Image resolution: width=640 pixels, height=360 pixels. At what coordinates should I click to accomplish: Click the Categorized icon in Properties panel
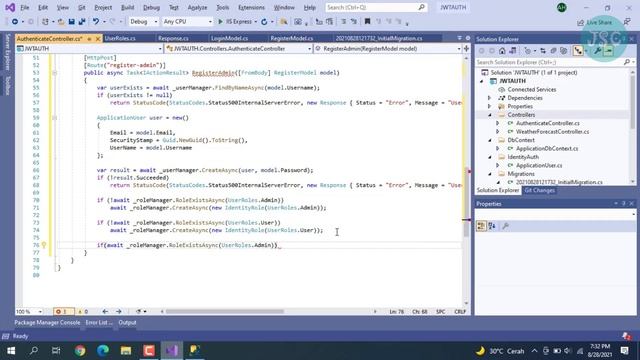point(481,226)
